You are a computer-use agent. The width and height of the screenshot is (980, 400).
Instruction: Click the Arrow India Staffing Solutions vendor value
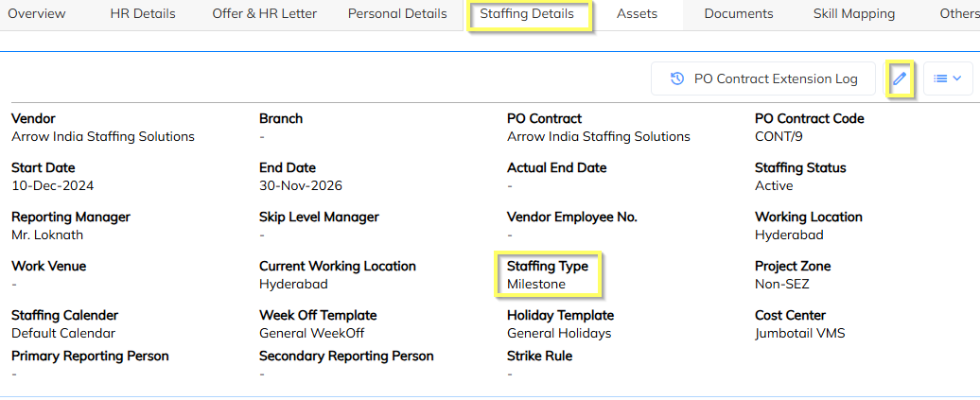coord(103,136)
